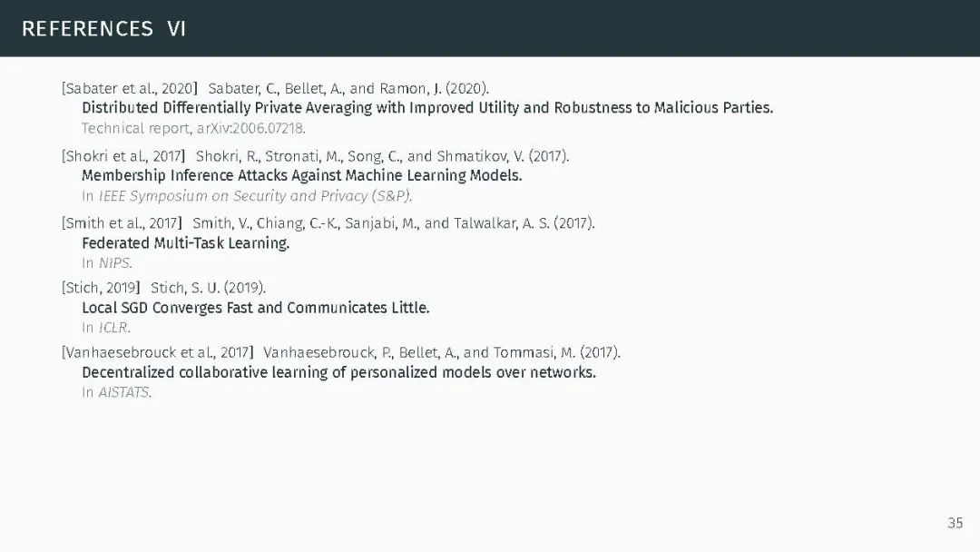Select the [Sabater et al., 2020] citation key
Screen dimensions: 980x552
click(x=130, y=88)
